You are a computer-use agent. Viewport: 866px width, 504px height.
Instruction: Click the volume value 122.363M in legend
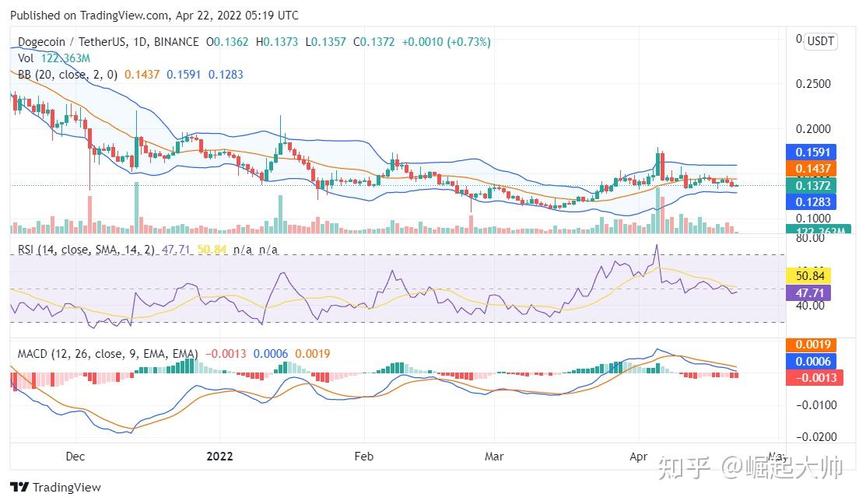(65, 58)
